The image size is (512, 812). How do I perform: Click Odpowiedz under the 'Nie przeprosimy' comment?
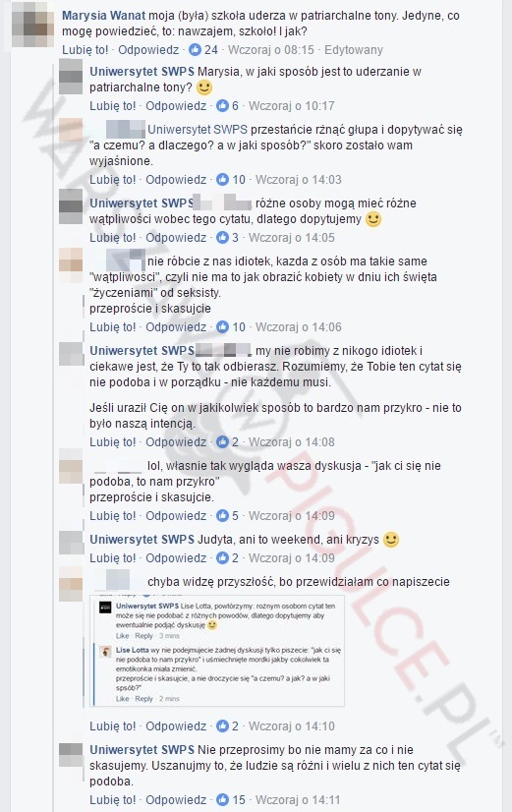[x=176, y=800]
